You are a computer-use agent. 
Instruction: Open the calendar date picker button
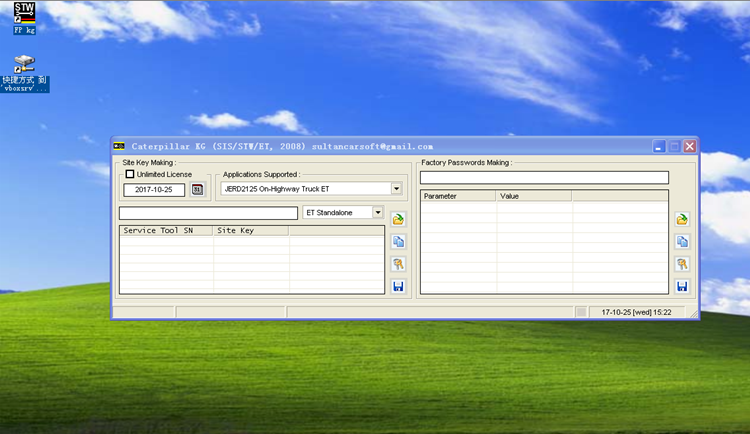point(197,189)
